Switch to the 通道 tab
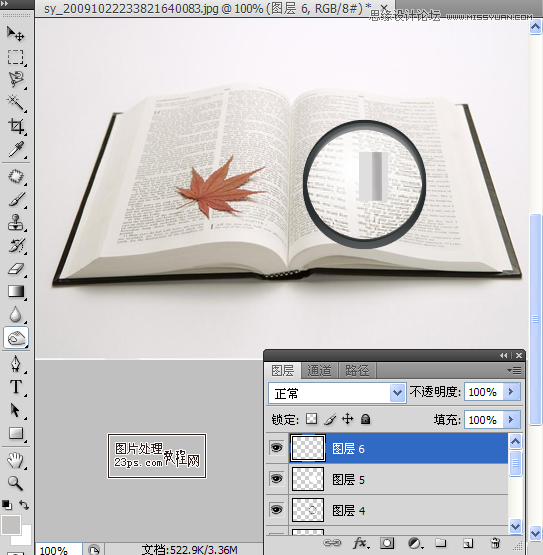The height and width of the screenshot is (555, 543). [319, 371]
